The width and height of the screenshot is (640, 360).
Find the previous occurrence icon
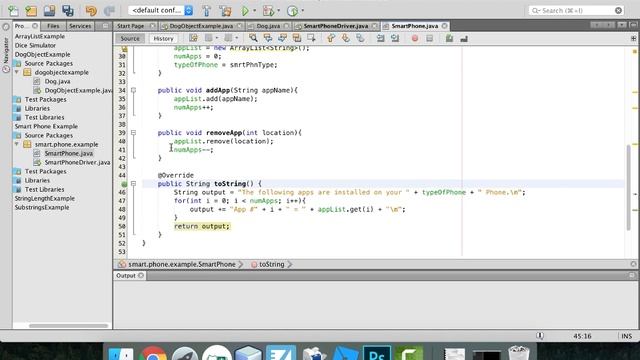click(268, 38)
